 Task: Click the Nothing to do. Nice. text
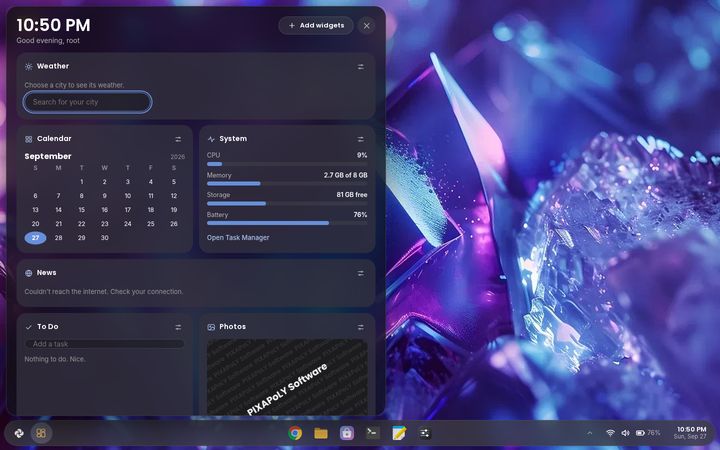(x=55, y=360)
